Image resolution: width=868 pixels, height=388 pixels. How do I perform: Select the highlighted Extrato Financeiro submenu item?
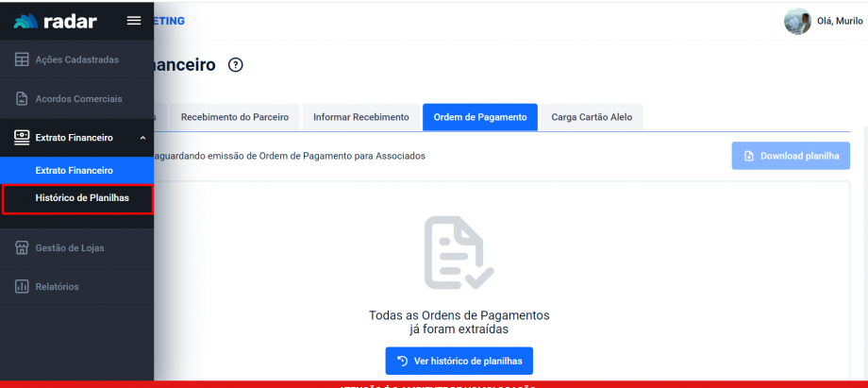tap(75, 170)
